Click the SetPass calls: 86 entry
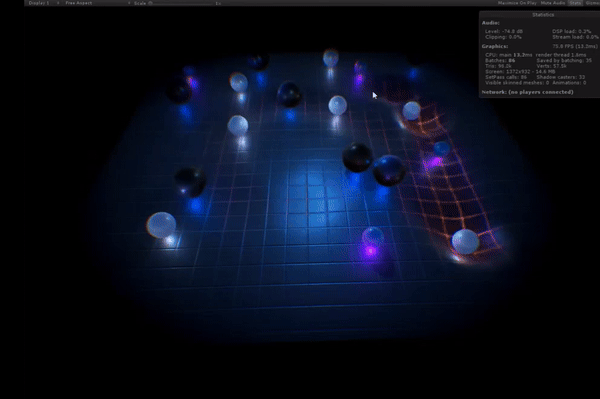 [506, 77]
